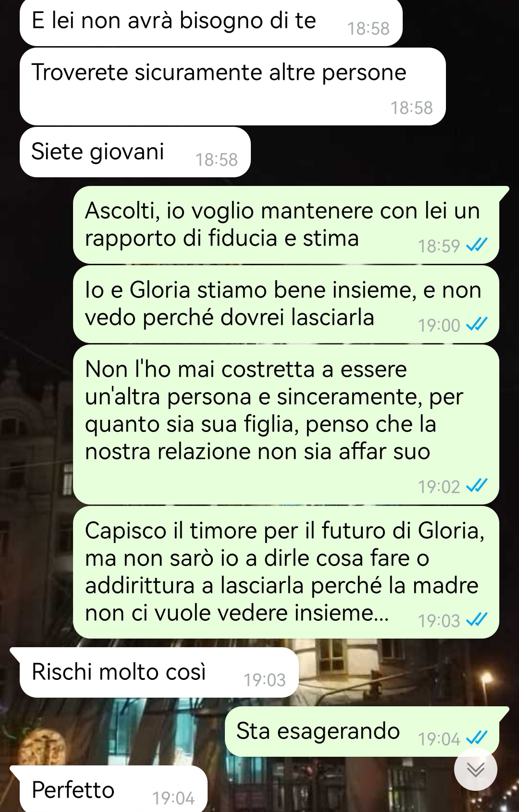Tap the blue double ticks at 19:02

(x=477, y=486)
